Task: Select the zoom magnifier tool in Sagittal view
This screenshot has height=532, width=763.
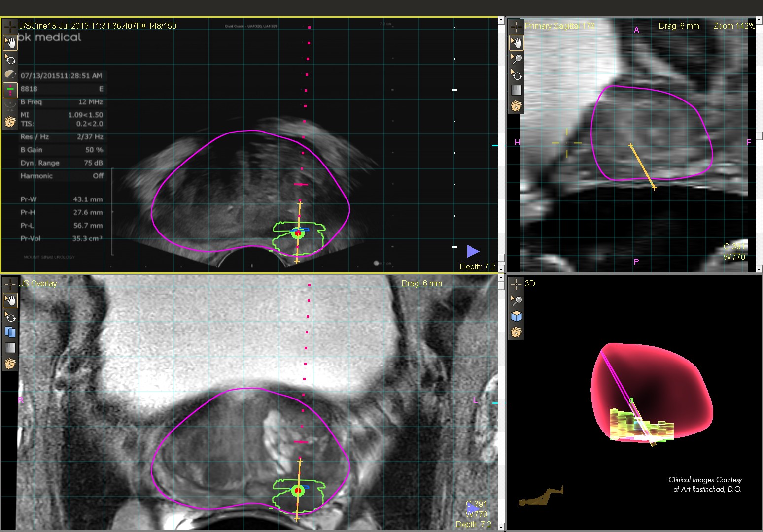Action: coord(516,59)
